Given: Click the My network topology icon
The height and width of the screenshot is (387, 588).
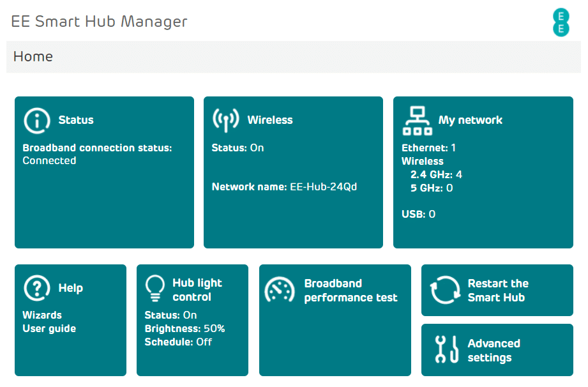Looking at the screenshot, I should pos(418,119).
